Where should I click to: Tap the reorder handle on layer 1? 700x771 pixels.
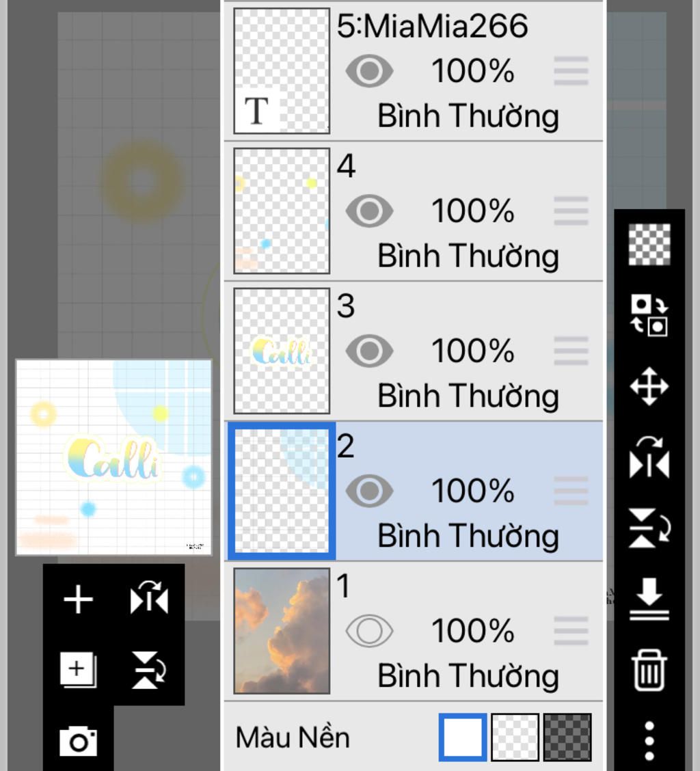571,631
